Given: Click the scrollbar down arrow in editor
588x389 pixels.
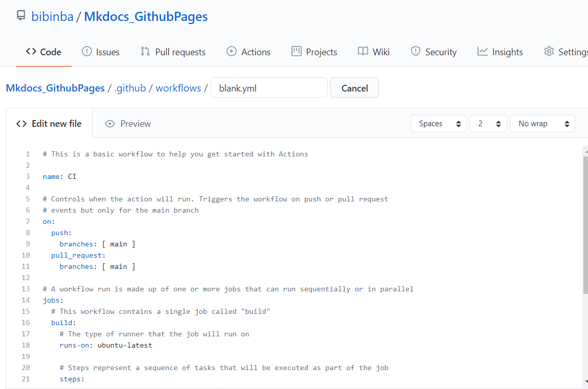Looking at the screenshot, I should 586,382.
